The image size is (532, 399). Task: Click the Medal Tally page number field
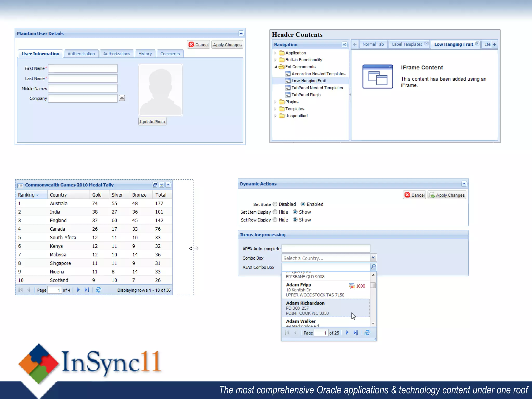tap(55, 290)
